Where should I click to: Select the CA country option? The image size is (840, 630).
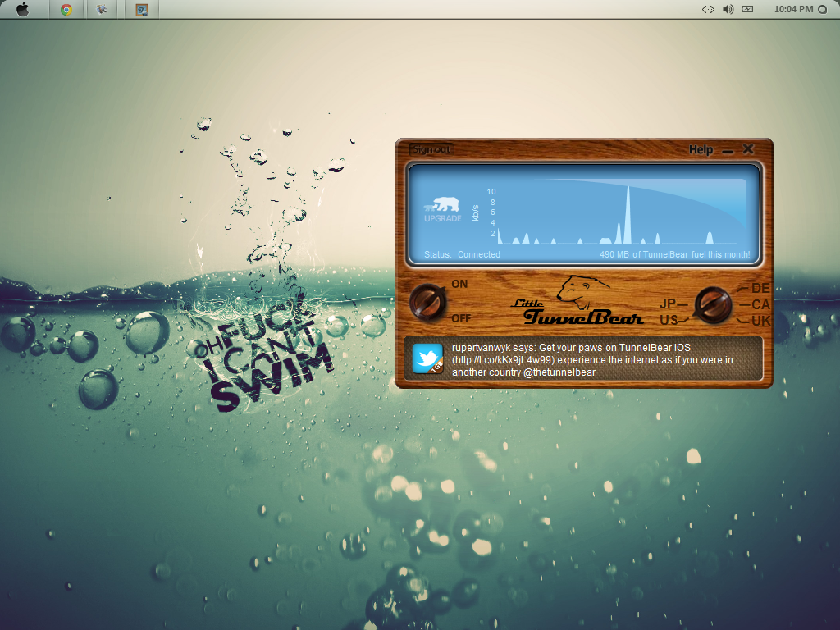(x=760, y=305)
